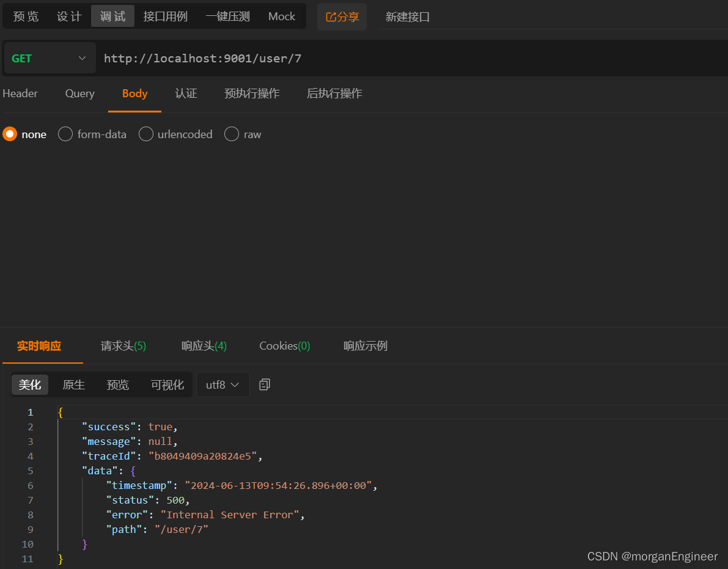This screenshot has height=569, width=728.
Task: Open the 认证 tab
Action: click(x=186, y=94)
